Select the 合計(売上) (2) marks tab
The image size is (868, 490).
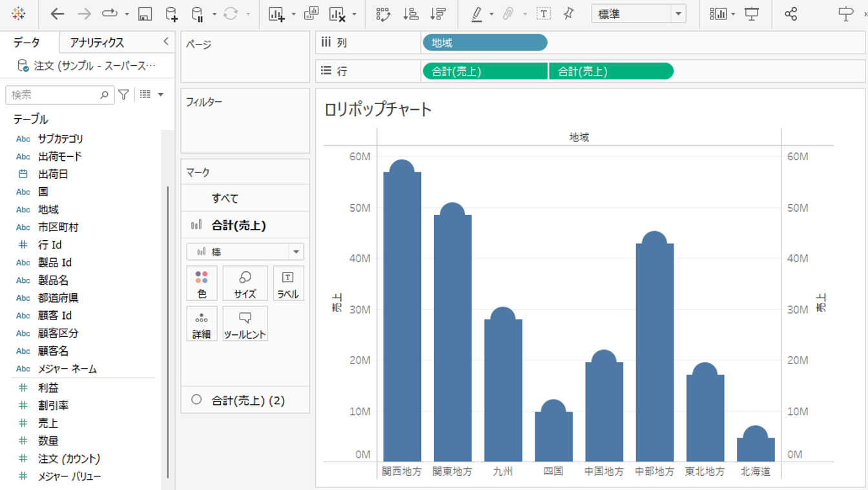coord(245,400)
